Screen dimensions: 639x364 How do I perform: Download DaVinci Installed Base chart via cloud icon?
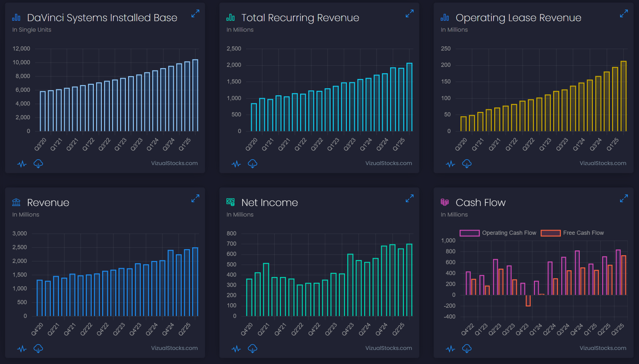(38, 164)
